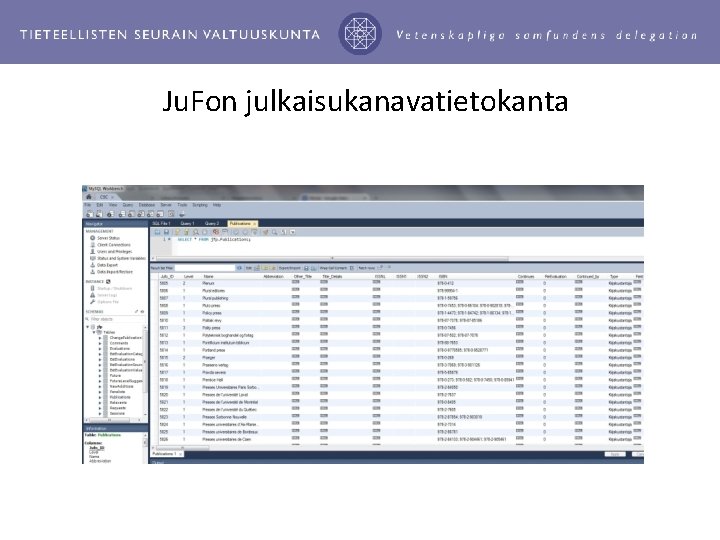This screenshot has width=720, height=540.
Task: Click the save script disk icon in the query toolbar
Action: (x=166, y=232)
